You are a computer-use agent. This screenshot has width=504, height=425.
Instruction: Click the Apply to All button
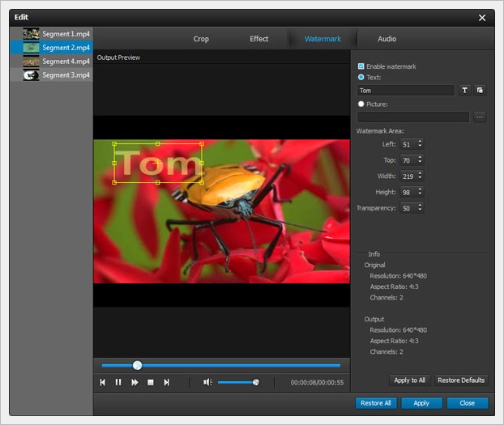coord(409,380)
